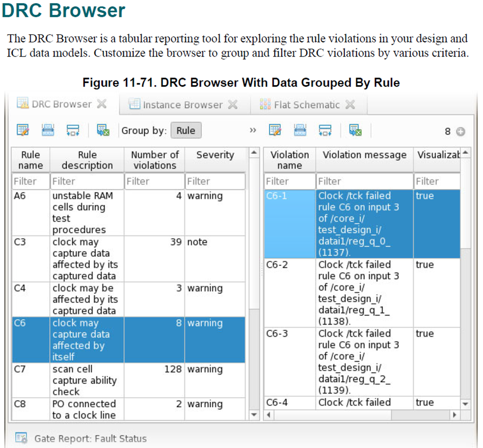Select the C3 rule row
Screen dimensions: 483x448
point(128,259)
